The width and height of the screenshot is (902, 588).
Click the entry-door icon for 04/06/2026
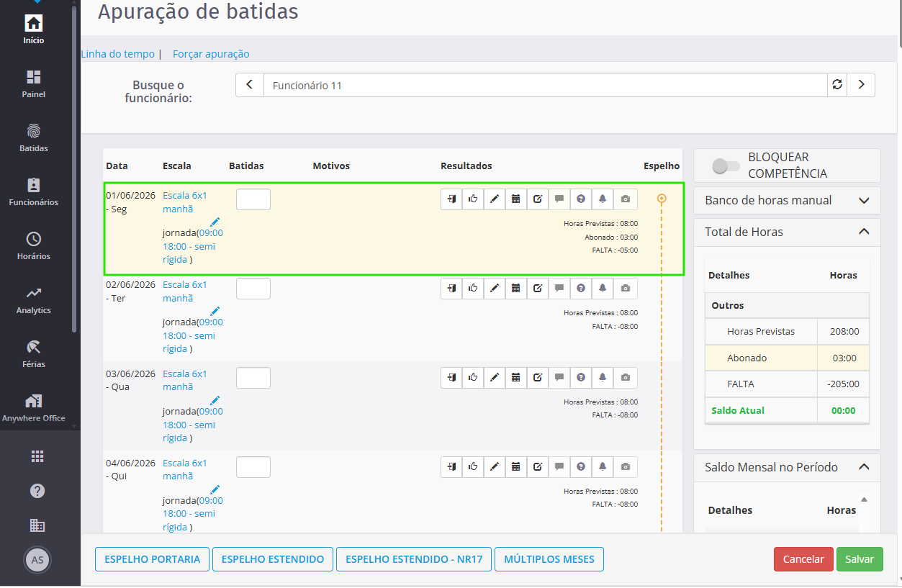(451, 467)
